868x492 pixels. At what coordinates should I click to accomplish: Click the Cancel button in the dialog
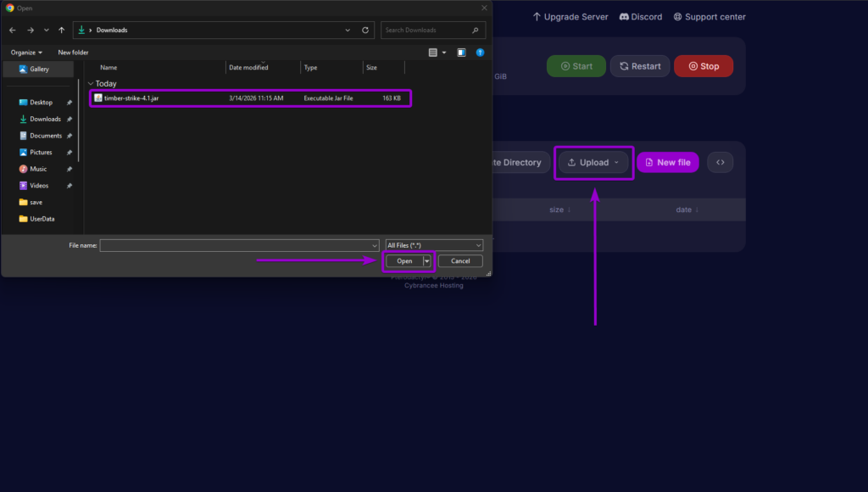(x=460, y=260)
